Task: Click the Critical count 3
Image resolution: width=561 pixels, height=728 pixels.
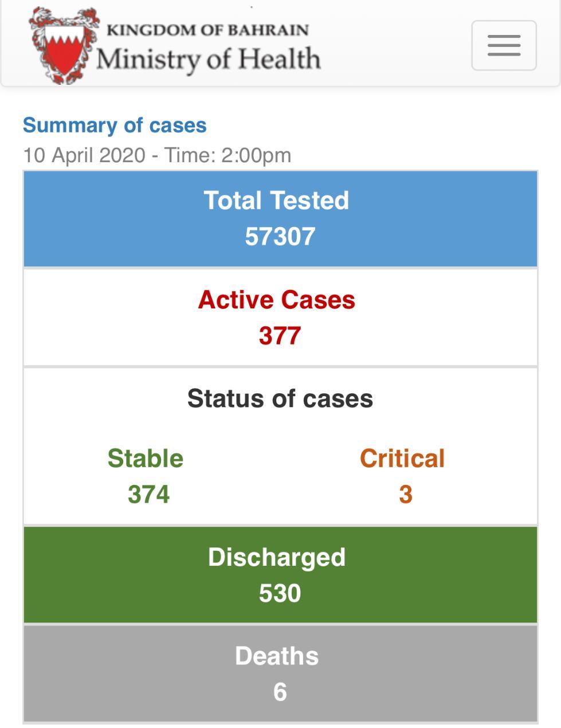Action: [x=405, y=494]
